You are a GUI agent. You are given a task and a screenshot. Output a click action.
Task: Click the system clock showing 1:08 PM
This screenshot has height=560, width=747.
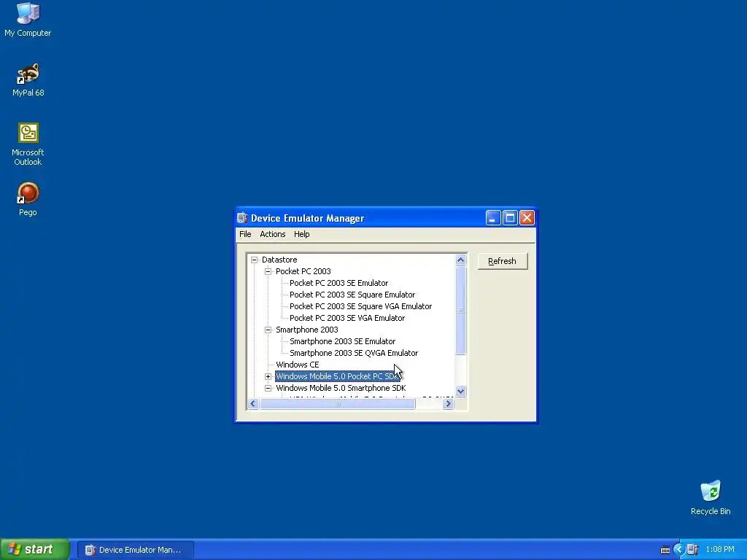pos(720,550)
